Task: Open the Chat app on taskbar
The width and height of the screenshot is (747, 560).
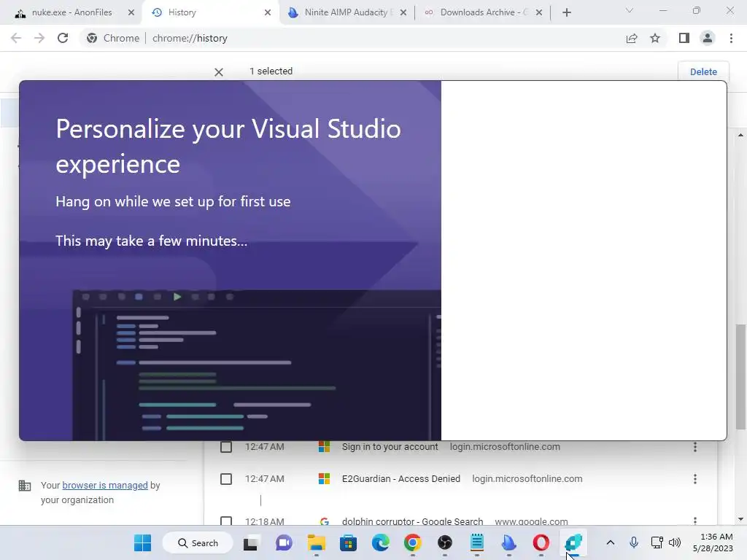Action: pyautogui.click(x=284, y=542)
